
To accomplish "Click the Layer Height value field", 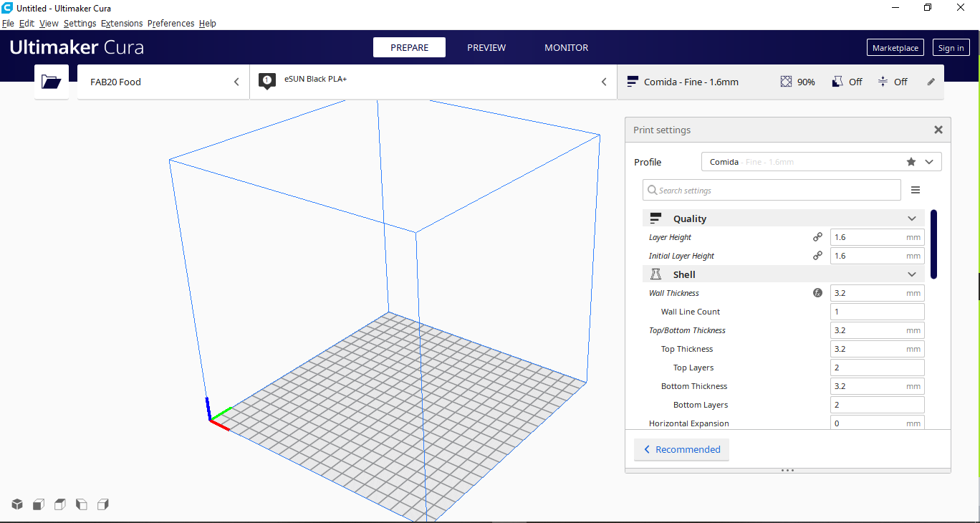I will point(877,237).
